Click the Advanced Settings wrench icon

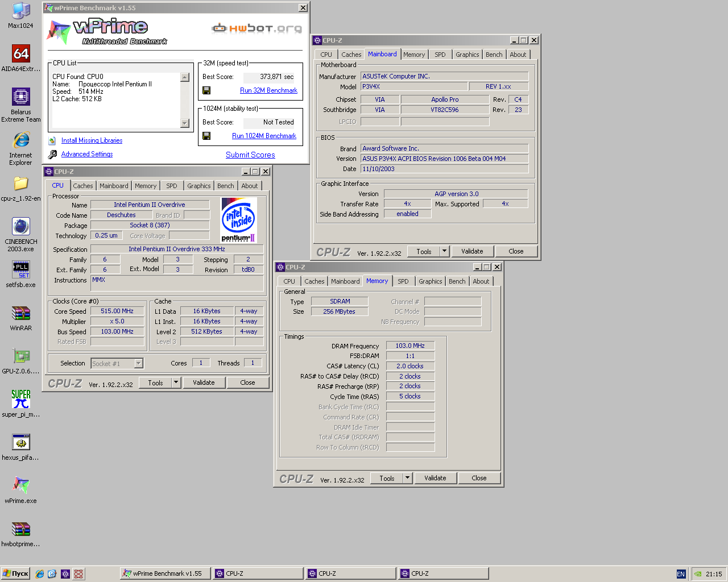click(x=52, y=154)
